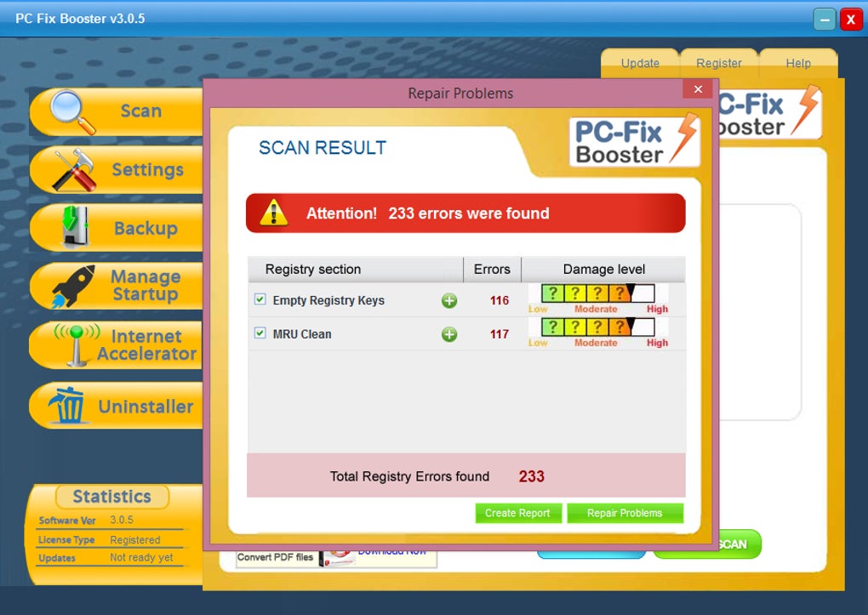Uncheck the MRU Clean checkbox
868x615 pixels.
(x=260, y=333)
